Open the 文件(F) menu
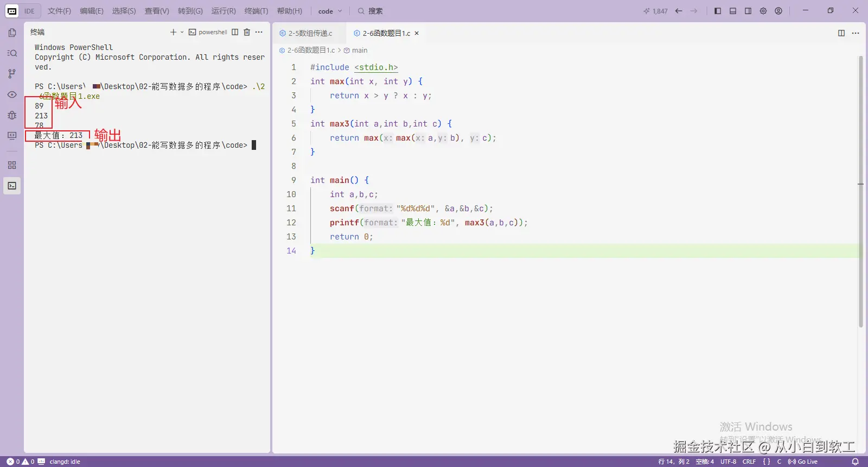Screen dimensions: 868x467 point(59,11)
